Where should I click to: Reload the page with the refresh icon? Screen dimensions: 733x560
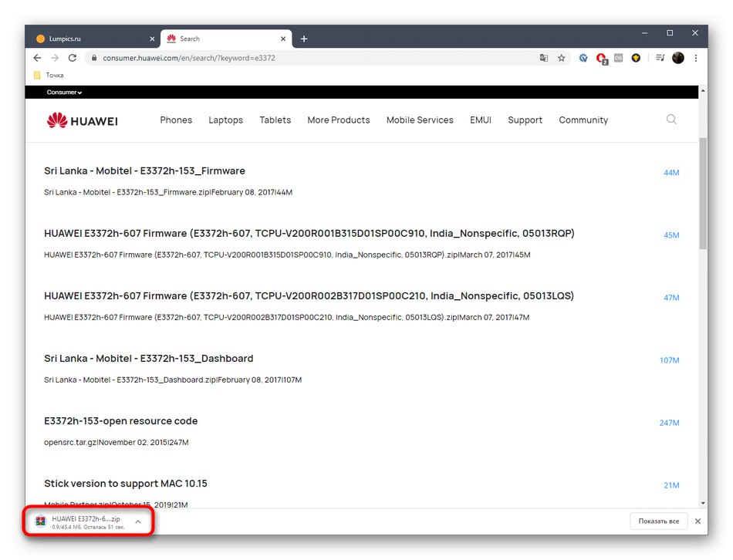[72, 58]
